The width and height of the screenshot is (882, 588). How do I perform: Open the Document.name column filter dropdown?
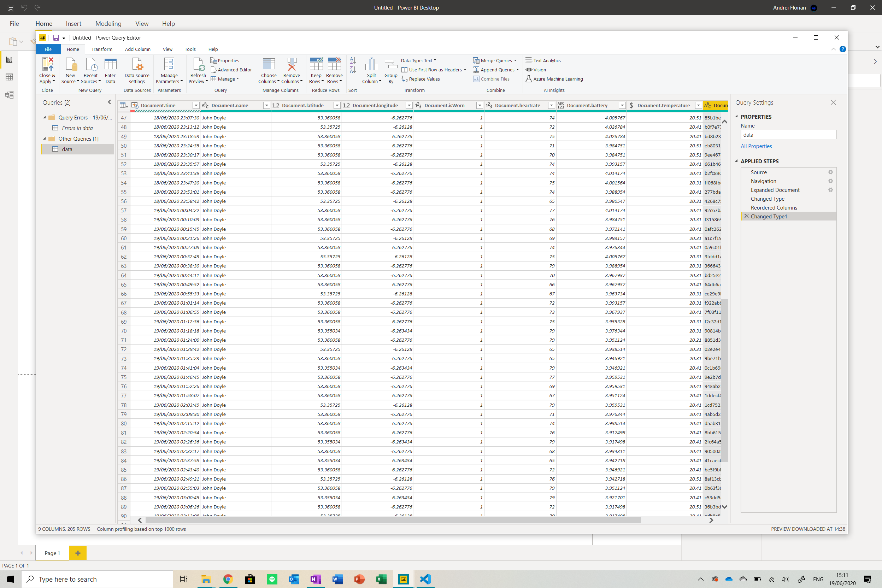click(x=267, y=105)
